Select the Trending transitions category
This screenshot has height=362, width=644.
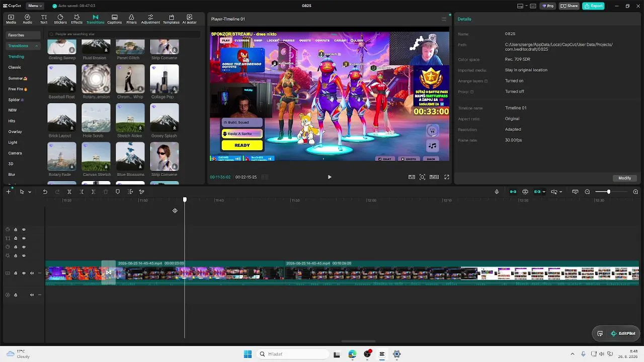click(16, 57)
